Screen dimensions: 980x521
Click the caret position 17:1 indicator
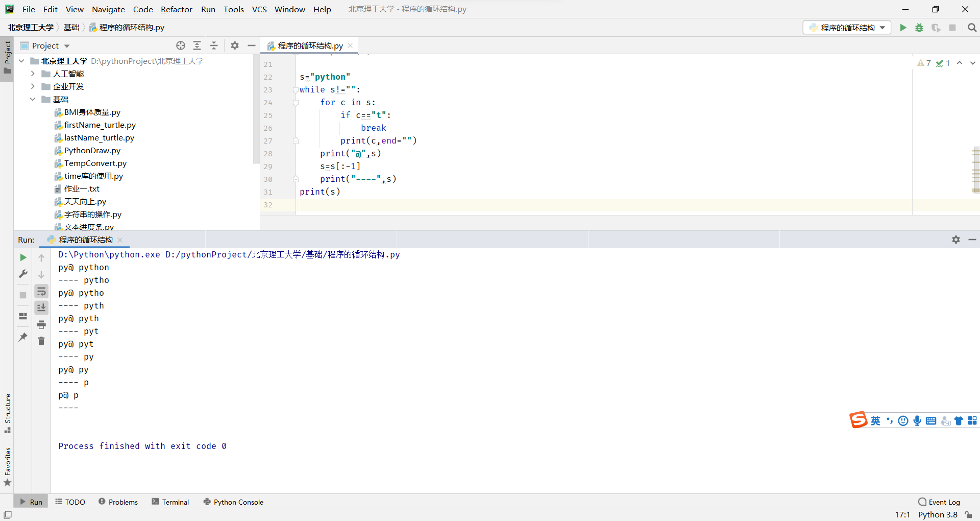point(902,514)
